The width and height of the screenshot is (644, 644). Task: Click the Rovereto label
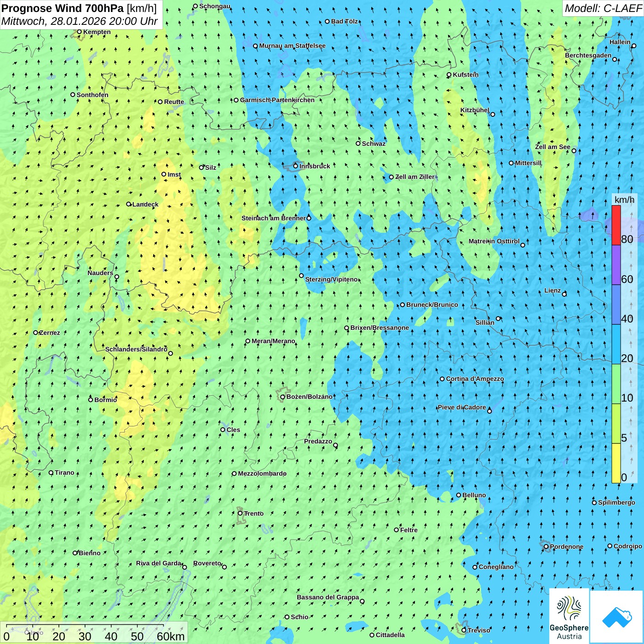(207, 563)
